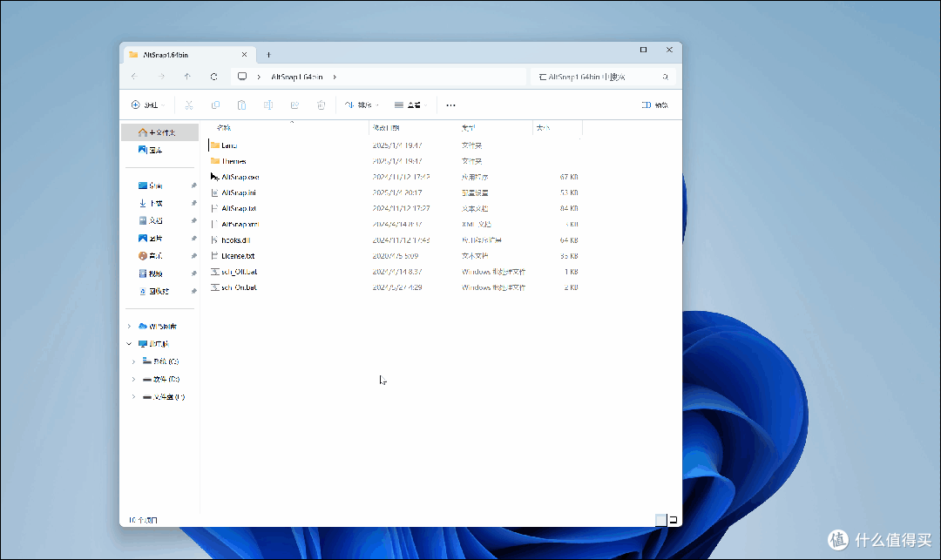Click the Share icon in toolbar
941x560 pixels.
294,105
